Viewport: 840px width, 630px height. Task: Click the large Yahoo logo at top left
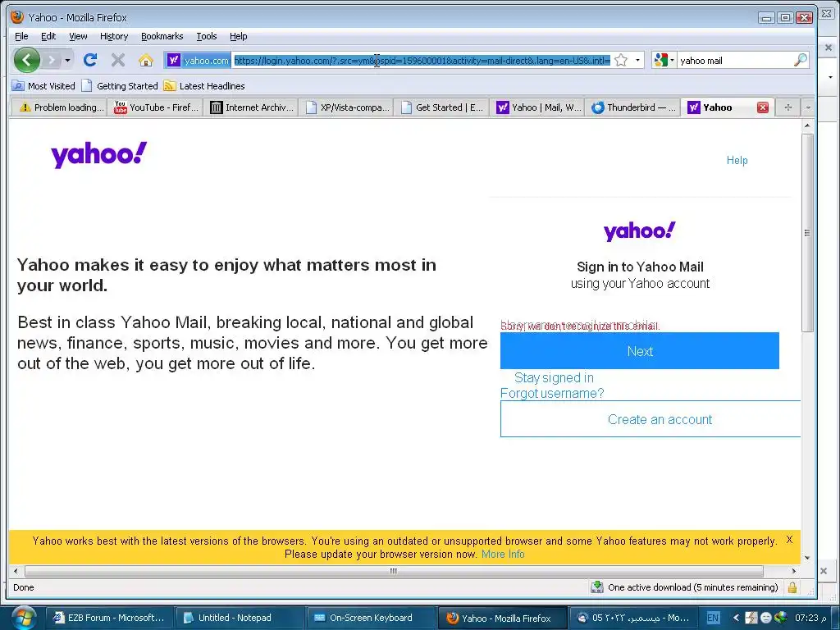pos(98,155)
